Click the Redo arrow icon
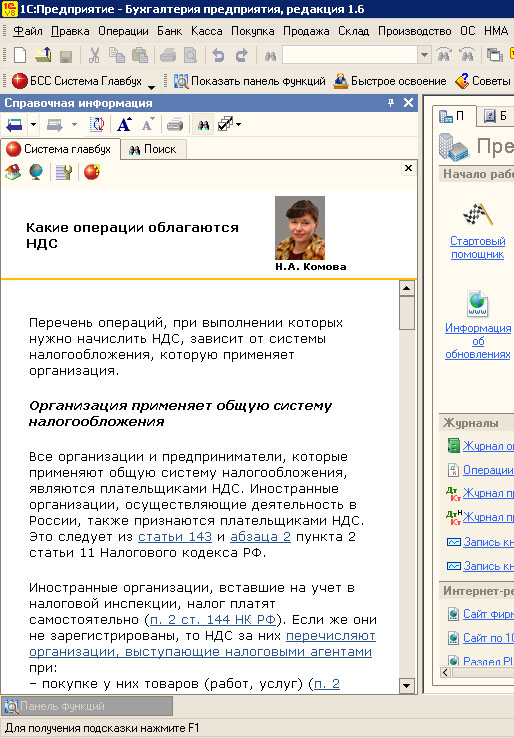The image size is (514, 738). pos(241,56)
